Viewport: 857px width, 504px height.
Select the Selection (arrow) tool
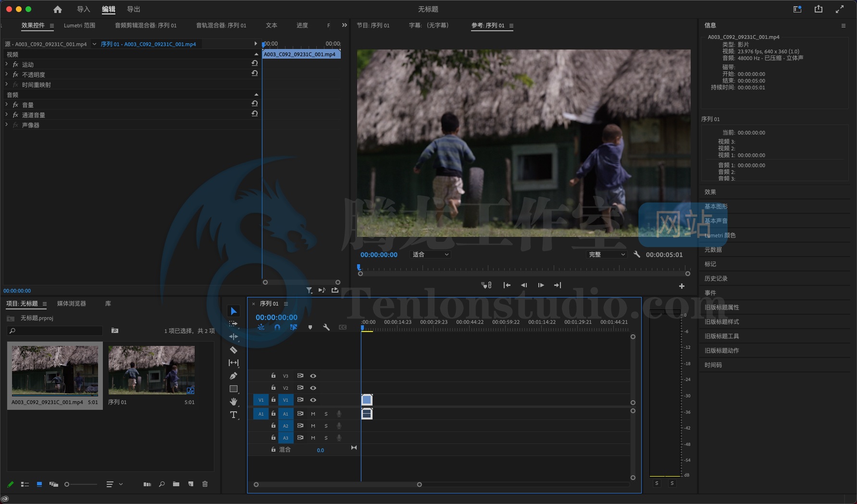point(234,311)
